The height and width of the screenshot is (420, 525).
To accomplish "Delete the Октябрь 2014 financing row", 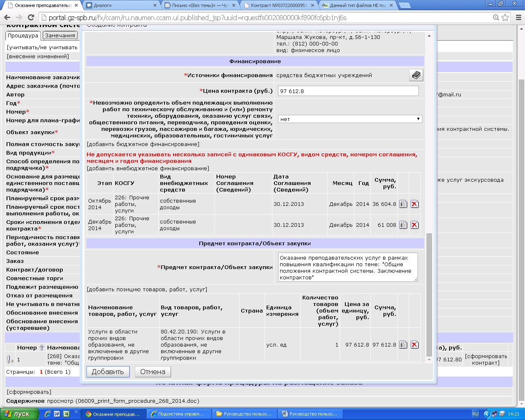I will pos(415,204).
